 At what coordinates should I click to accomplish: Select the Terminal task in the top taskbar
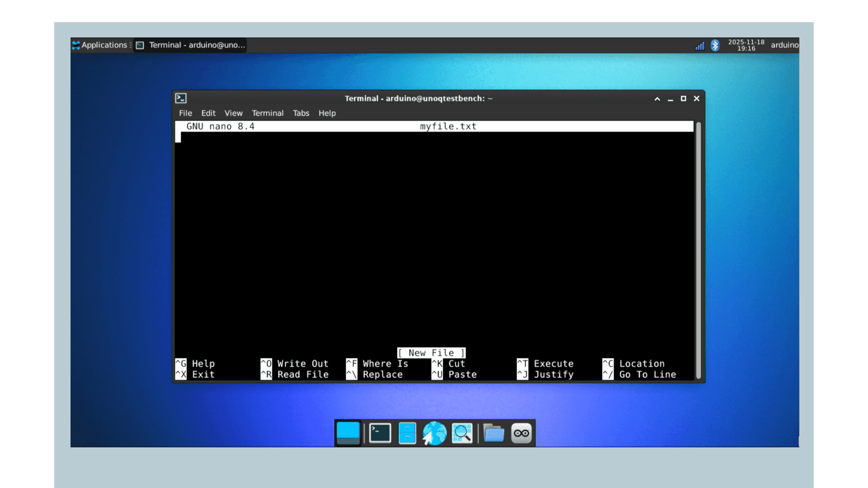coord(192,45)
